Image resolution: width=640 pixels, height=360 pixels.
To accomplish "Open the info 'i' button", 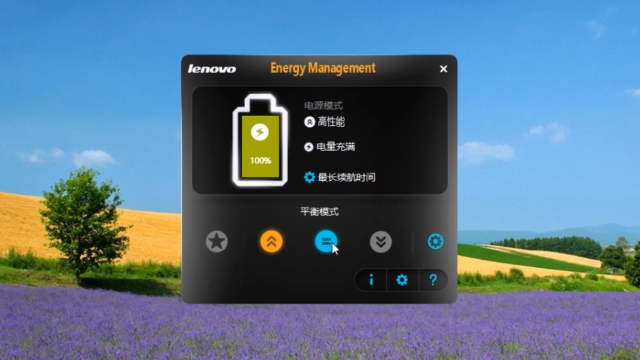I will pos(371,280).
